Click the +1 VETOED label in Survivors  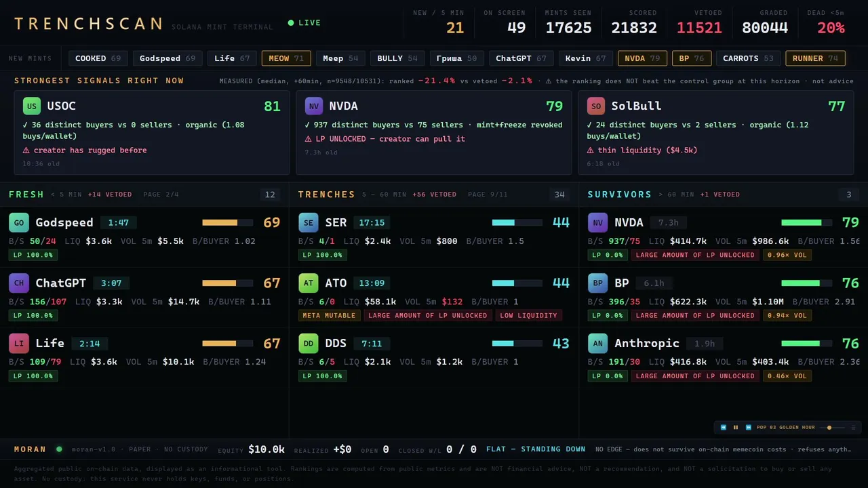pos(719,195)
